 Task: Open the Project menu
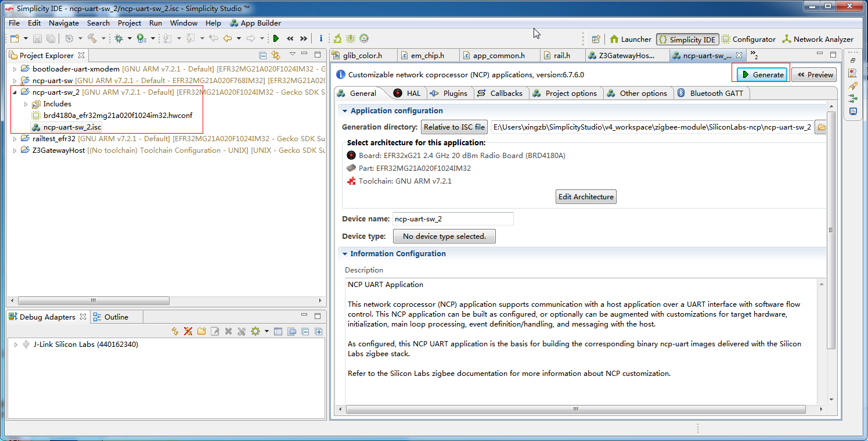pos(129,23)
